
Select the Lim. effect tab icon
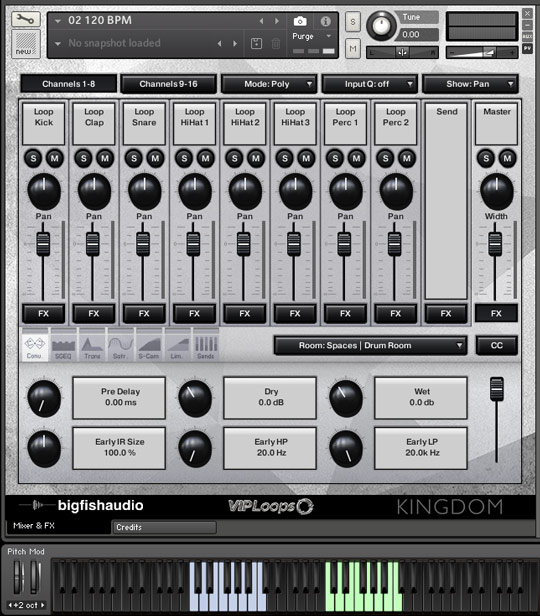pyautogui.click(x=177, y=347)
